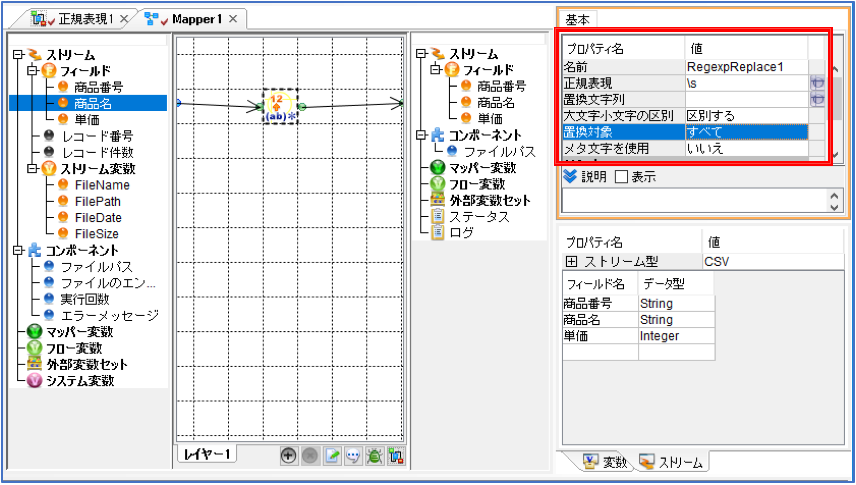Screen dimensions: 856x485
Task: Toggle the 表示 checkbox next to 説明
Action: (621, 177)
